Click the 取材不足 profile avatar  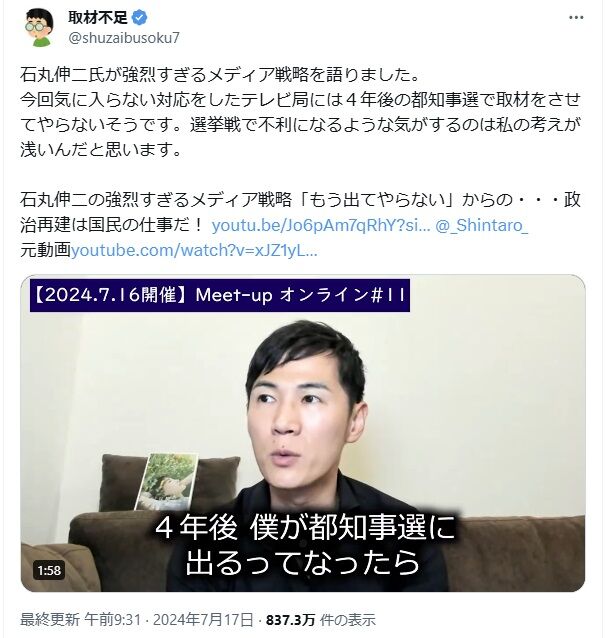click(39, 28)
